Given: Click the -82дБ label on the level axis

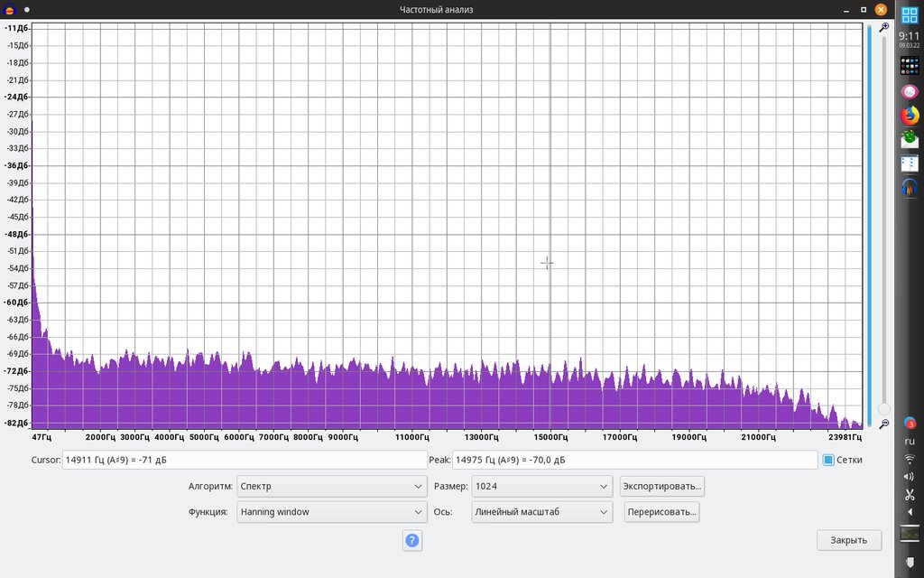Looking at the screenshot, I should click(x=16, y=424).
